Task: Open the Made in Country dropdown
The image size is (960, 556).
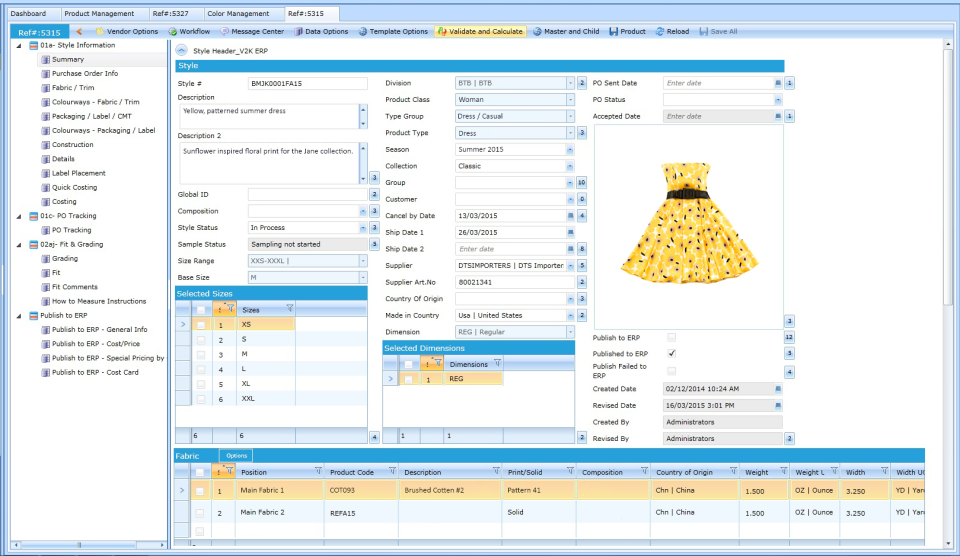Action: 570,315
